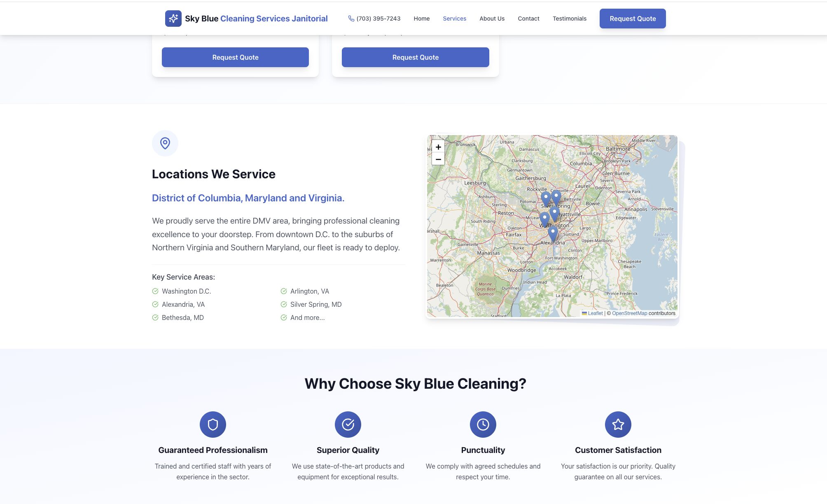Click Why Choose Sky Blue Cleaning heading
Screen dimensions: 827x504
(415, 384)
